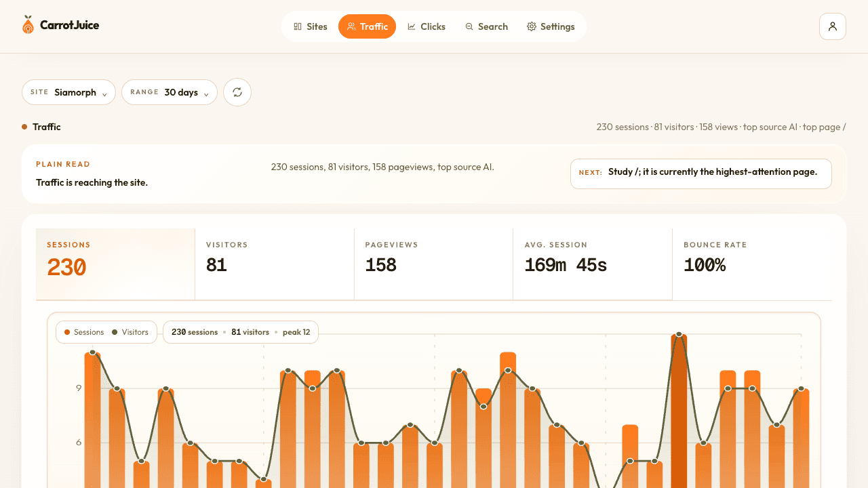
Task: Click the CarrotJuice brand name
Action: [x=69, y=25]
